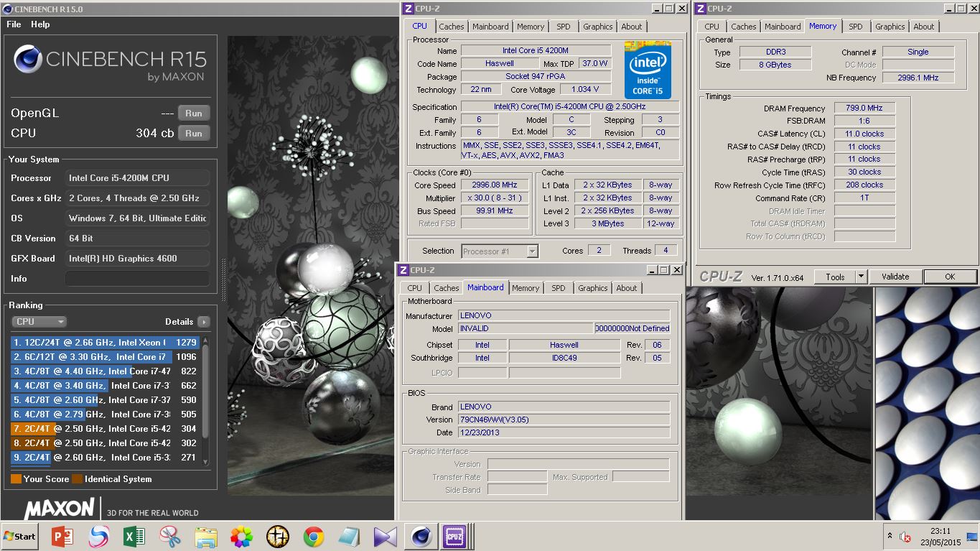Open the CPU ranking type dropdown

[x=39, y=322]
